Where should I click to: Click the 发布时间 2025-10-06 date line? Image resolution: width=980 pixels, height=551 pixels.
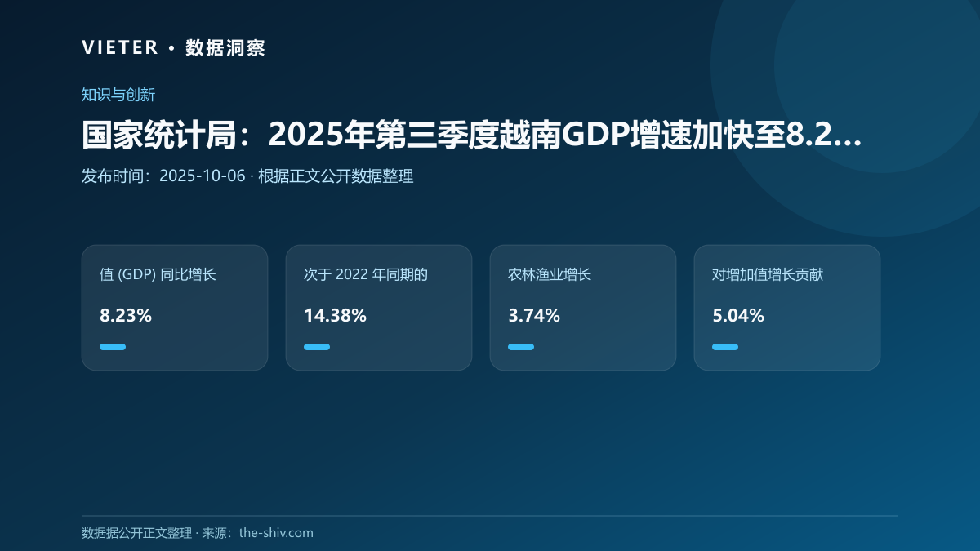pyautogui.click(x=247, y=176)
